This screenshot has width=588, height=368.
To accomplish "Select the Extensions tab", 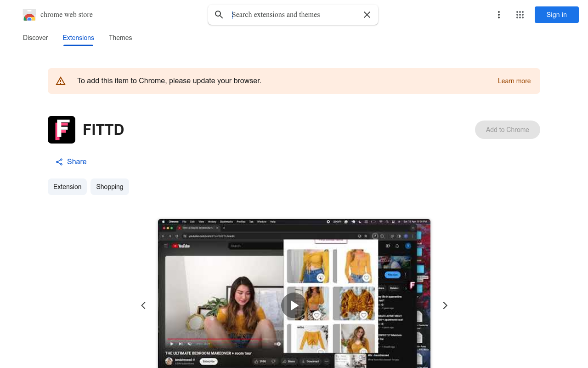I will [x=78, y=38].
